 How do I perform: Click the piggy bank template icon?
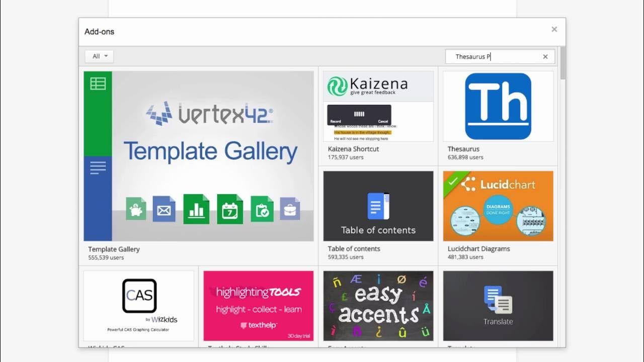pos(136,209)
